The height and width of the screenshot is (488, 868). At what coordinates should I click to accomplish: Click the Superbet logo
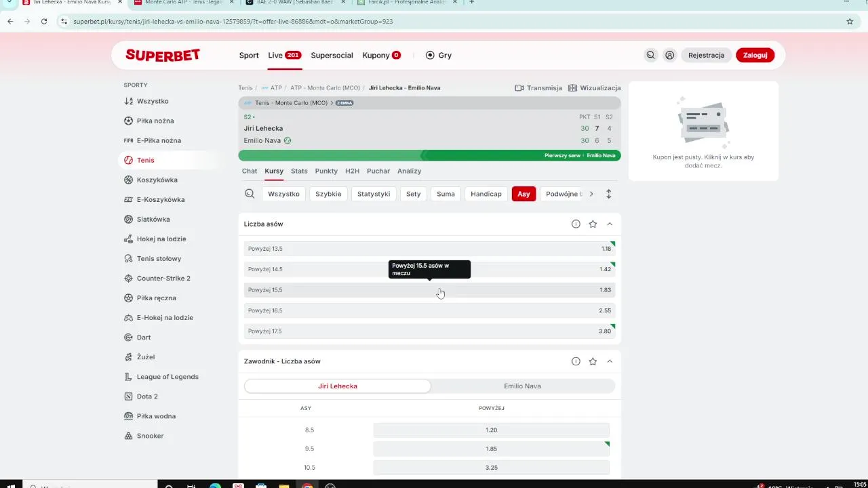pyautogui.click(x=163, y=56)
